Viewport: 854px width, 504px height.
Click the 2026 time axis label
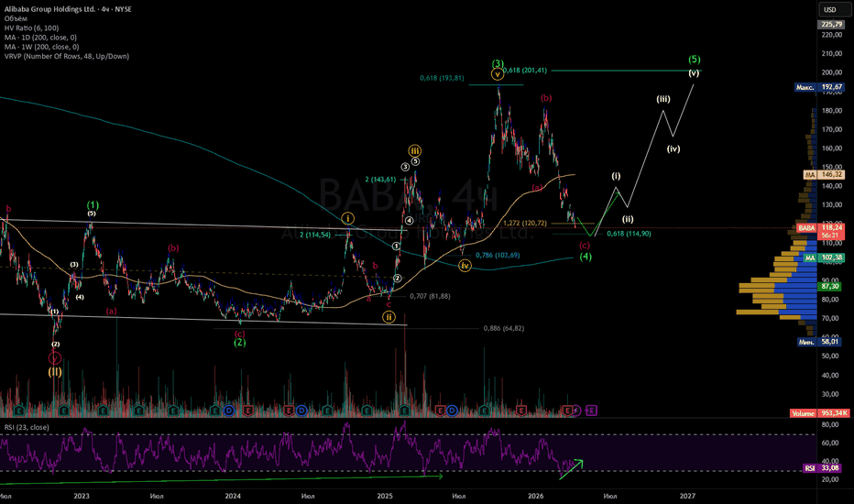point(536,496)
